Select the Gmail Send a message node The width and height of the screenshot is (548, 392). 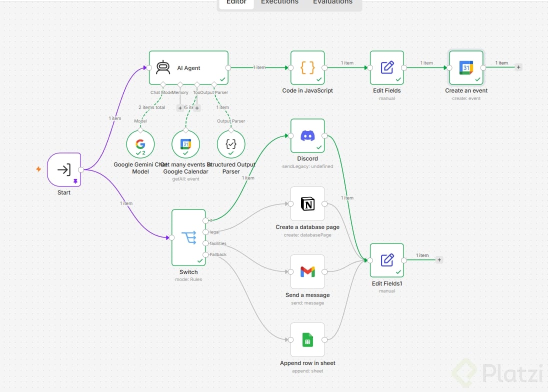coord(307,272)
